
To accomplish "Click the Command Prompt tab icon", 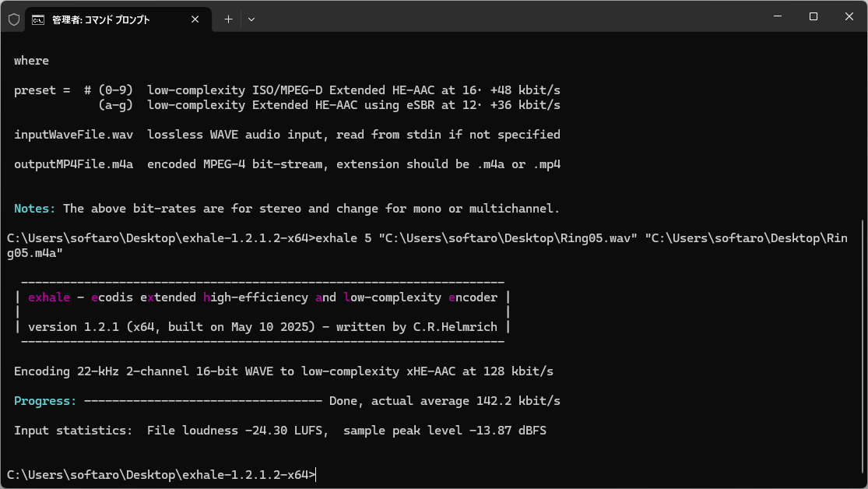I will click(38, 20).
